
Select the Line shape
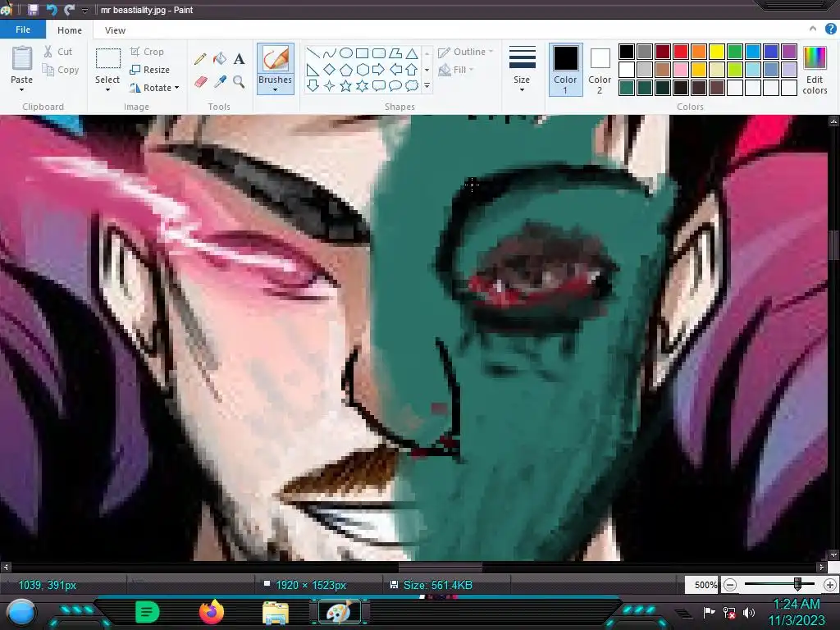coord(313,53)
